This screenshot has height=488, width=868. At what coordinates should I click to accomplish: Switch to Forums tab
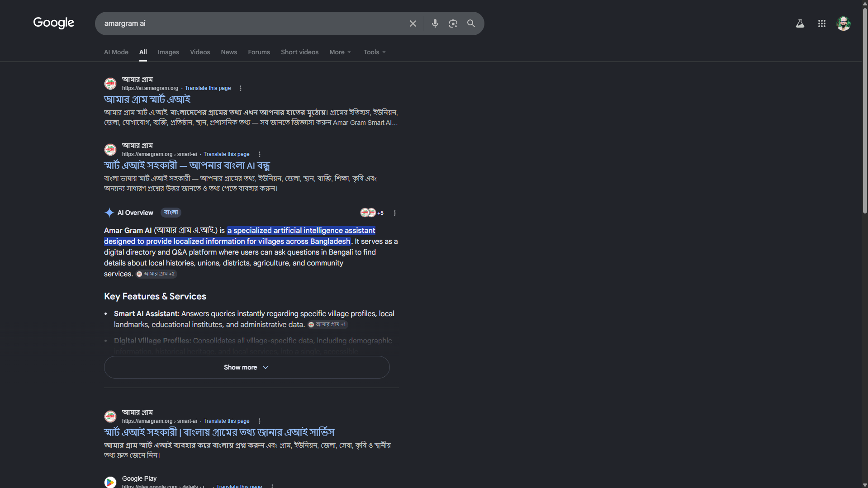pos(259,52)
